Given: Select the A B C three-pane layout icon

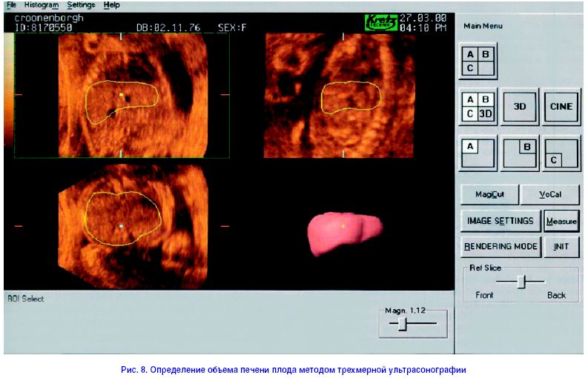Looking at the screenshot, I should pyautogui.click(x=478, y=61).
